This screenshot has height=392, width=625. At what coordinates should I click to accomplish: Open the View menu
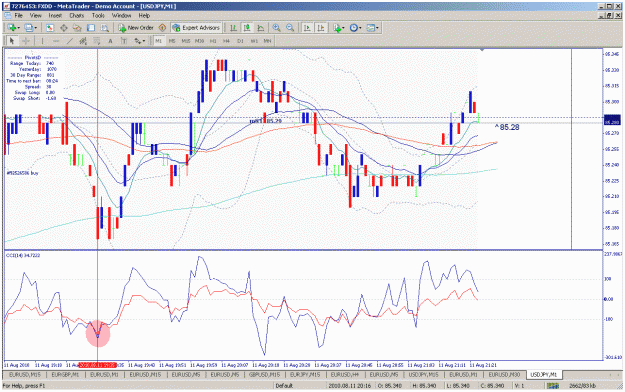[36, 16]
